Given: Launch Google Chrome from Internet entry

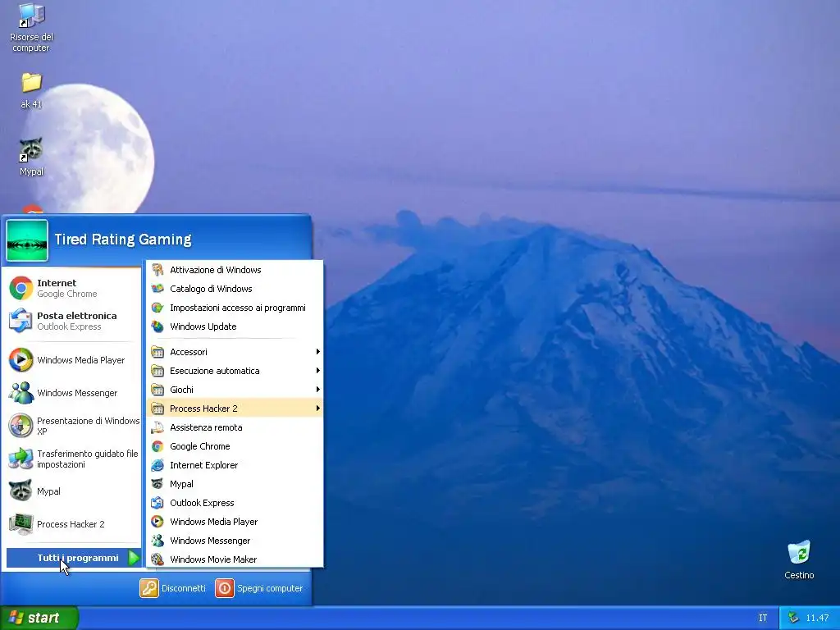Looking at the screenshot, I should [73, 288].
